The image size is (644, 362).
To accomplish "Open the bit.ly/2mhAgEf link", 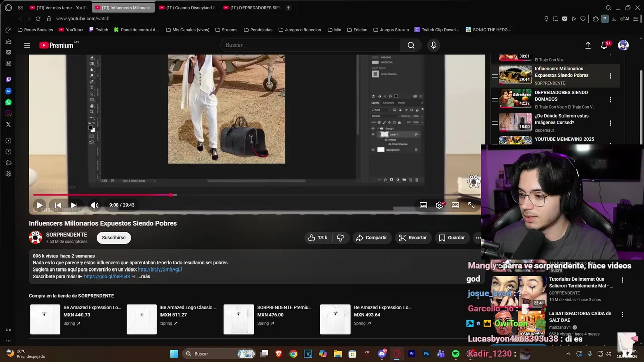I will (160, 269).
